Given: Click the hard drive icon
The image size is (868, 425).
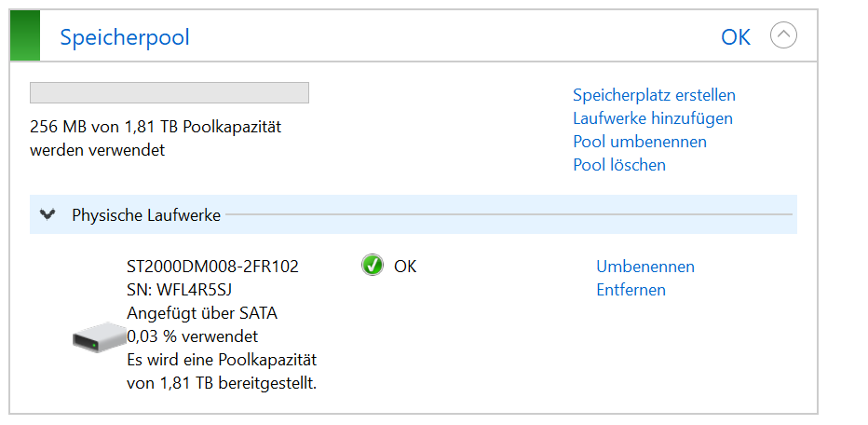Looking at the screenshot, I should pos(100,336).
